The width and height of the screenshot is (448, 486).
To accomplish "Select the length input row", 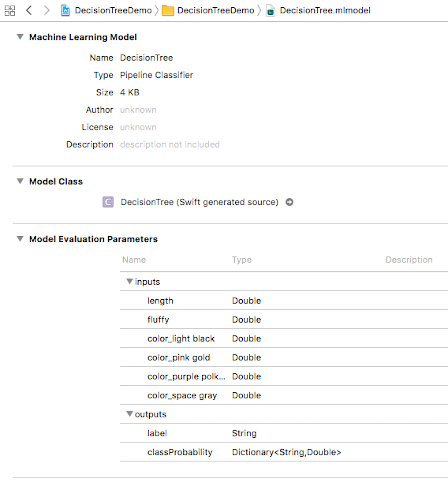I will tap(160, 301).
